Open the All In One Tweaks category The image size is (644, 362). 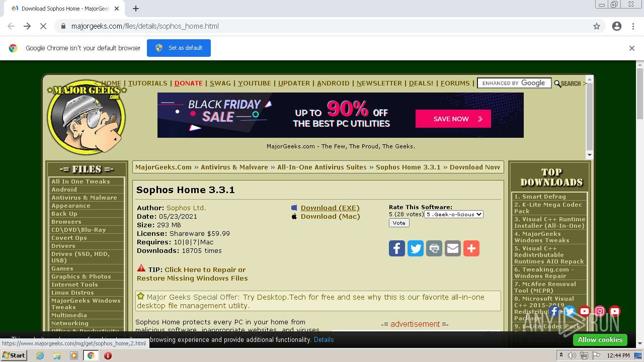[80, 182]
